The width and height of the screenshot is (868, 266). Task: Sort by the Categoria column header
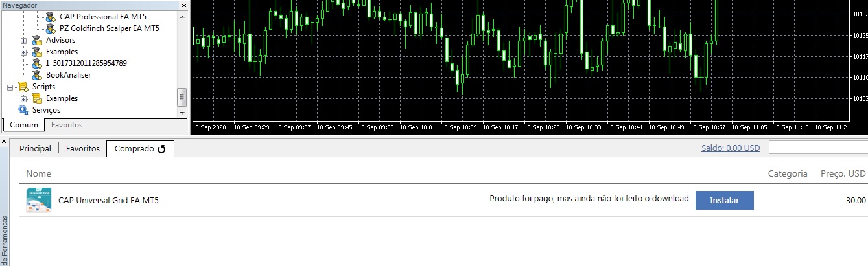[788, 173]
